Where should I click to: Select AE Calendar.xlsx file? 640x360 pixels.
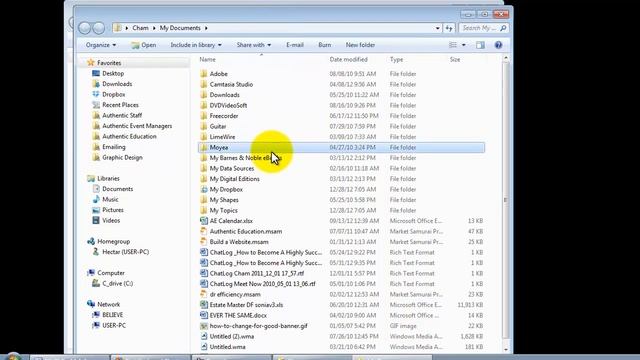(x=231, y=221)
